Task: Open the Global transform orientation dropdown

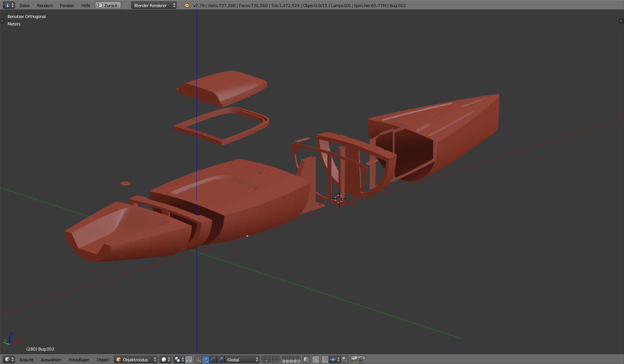Action: [x=242, y=360]
